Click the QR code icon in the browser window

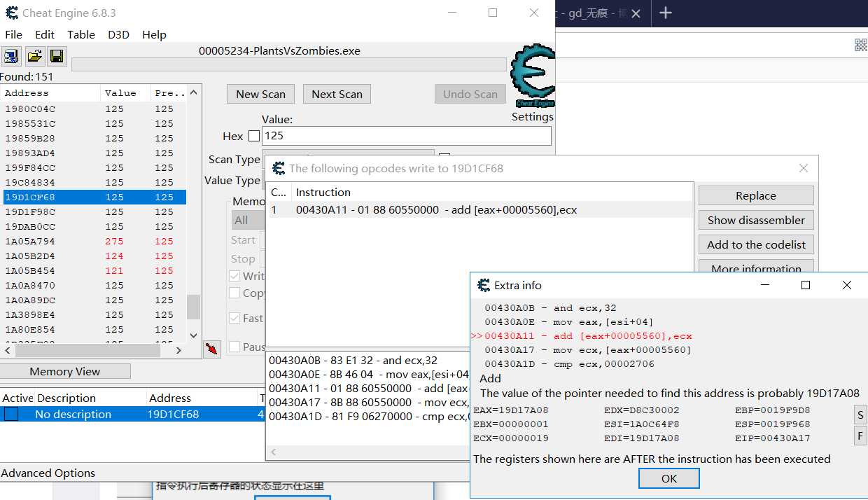click(861, 45)
